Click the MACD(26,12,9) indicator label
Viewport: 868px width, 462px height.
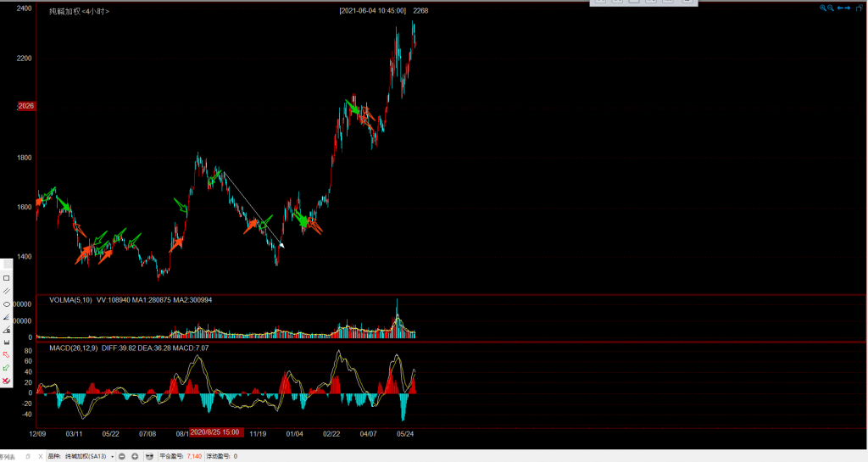(74, 348)
